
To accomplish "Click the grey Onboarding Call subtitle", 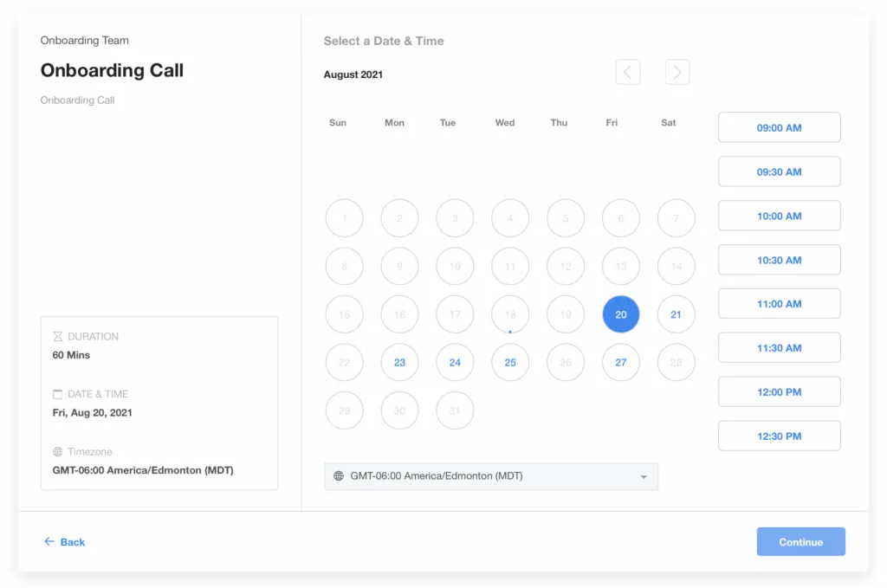I will (77, 100).
